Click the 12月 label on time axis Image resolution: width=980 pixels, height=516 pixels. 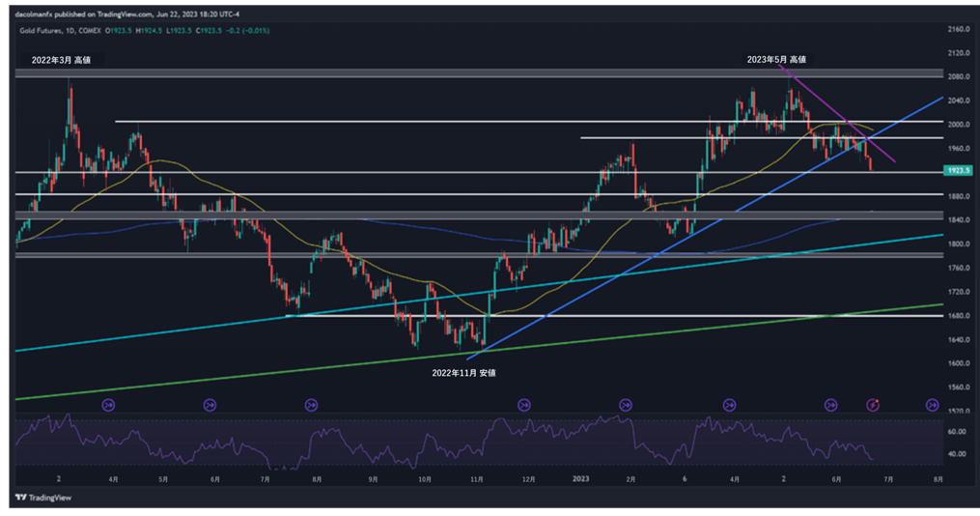[528, 479]
